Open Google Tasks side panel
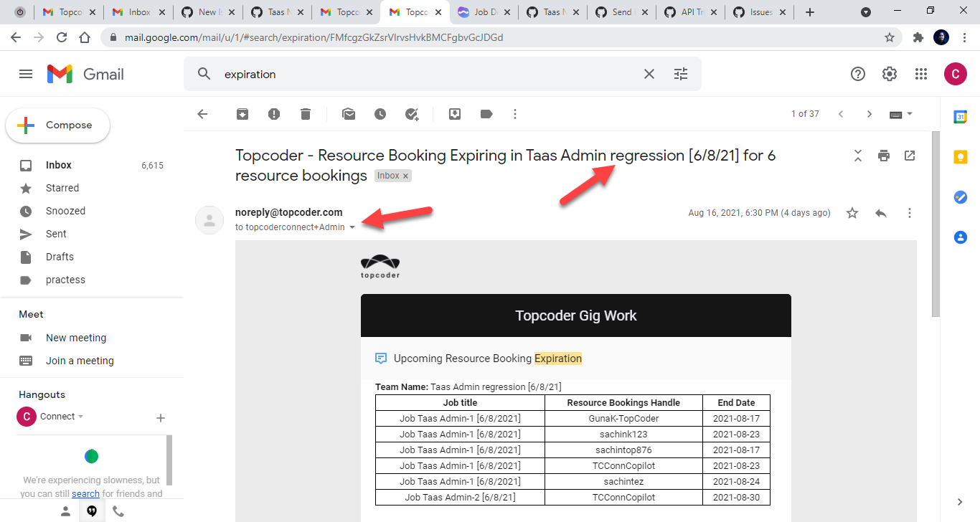The image size is (980, 522). click(x=961, y=197)
